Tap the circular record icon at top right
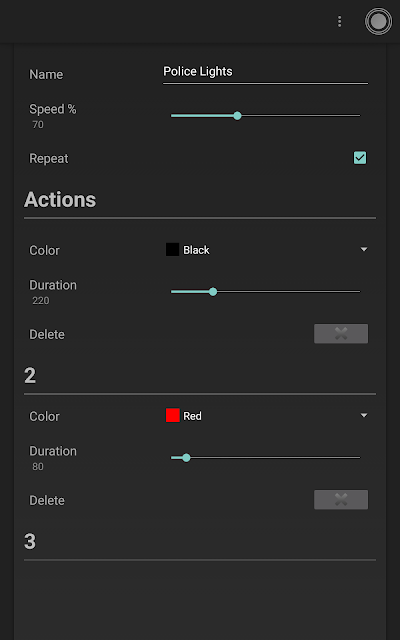The width and height of the screenshot is (400, 640). click(x=378, y=22)
